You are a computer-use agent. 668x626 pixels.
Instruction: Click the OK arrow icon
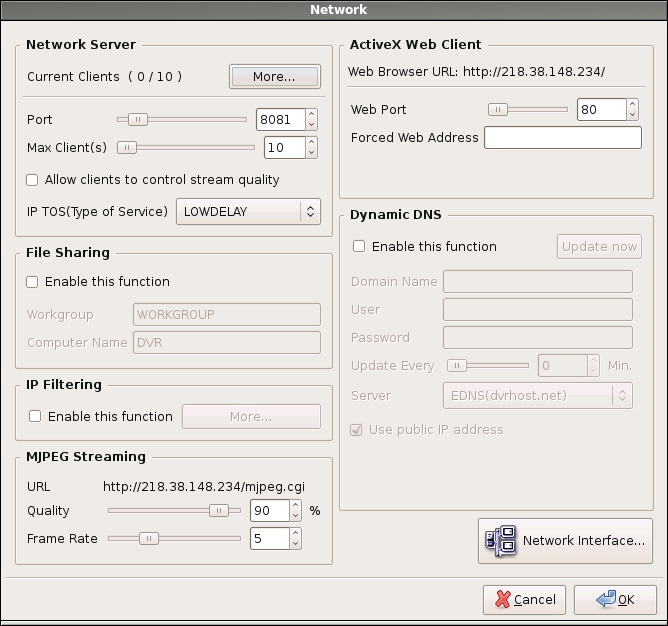(x=605, y=599)
